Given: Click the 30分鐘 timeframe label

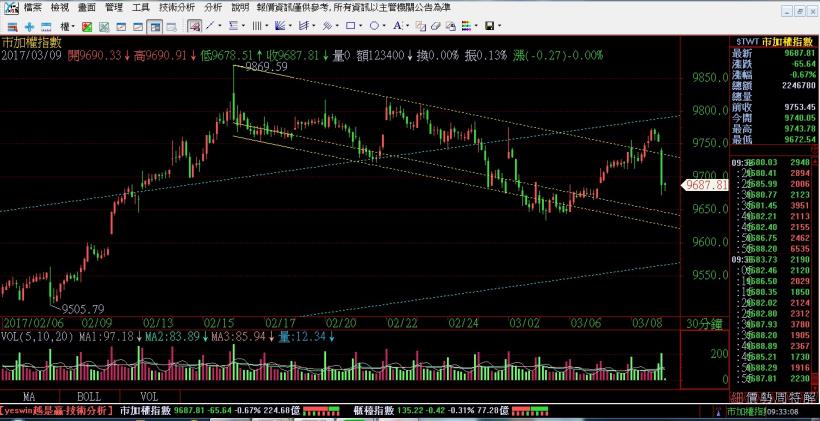Looking at the screenshot, I should (707, 323).
